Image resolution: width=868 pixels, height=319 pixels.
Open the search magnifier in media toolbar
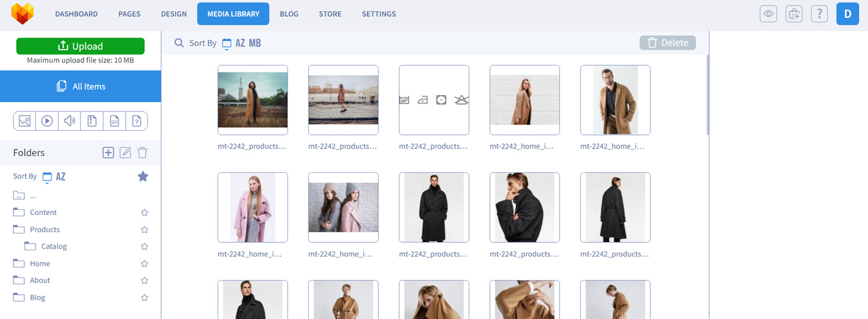coord(179,43)
